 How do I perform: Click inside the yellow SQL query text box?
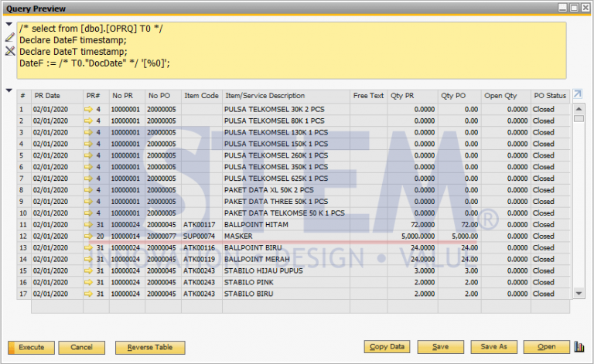[292, 50]
